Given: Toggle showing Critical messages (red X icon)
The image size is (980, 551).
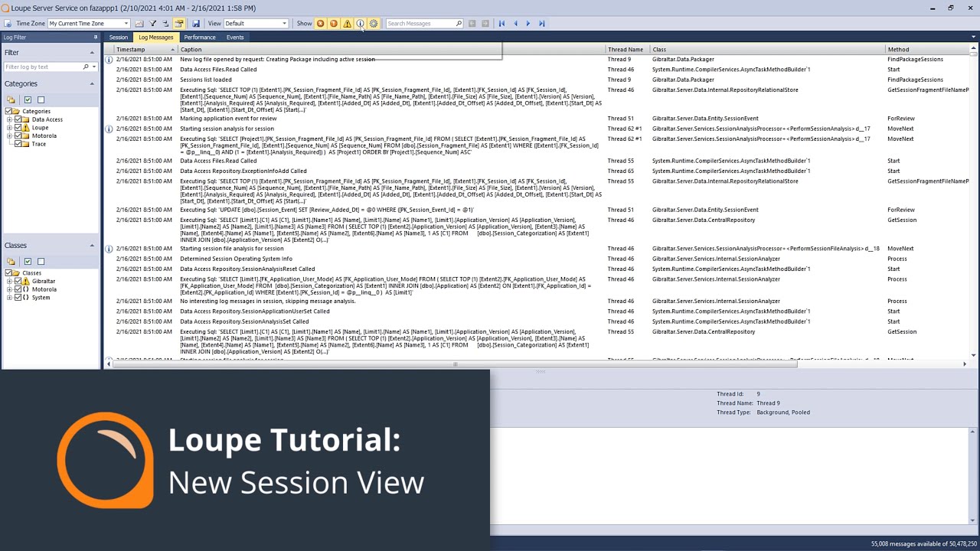Looking at the screenshot, I should coord(320,24).
